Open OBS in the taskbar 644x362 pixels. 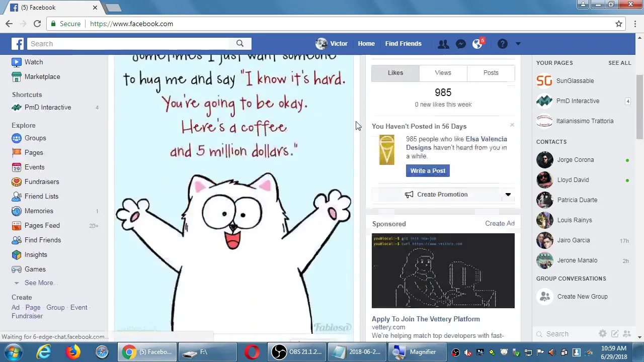pyautogui.click(x=297, y=352)
